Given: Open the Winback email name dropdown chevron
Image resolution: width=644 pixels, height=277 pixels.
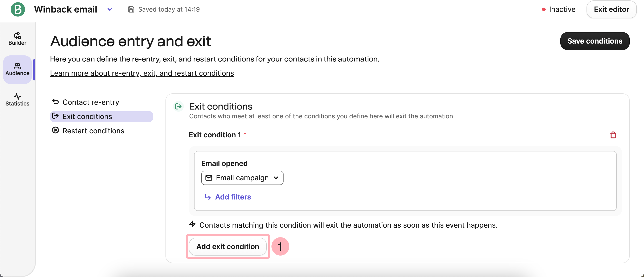Looking at the screenshot, I should 110,9.
